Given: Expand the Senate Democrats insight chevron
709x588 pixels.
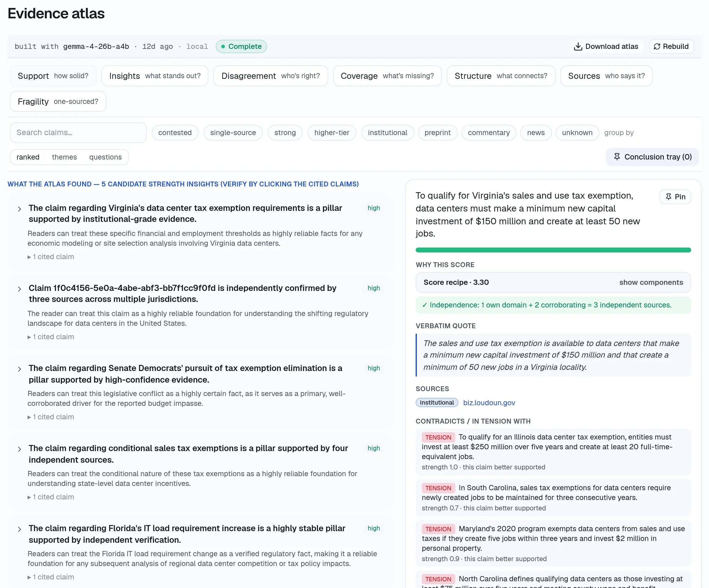Looking at the screenshot, I should point(20,369).
